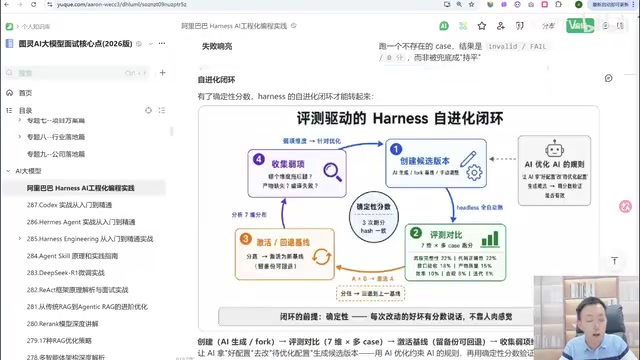Open add collaborator person icon

pos(501,26)
